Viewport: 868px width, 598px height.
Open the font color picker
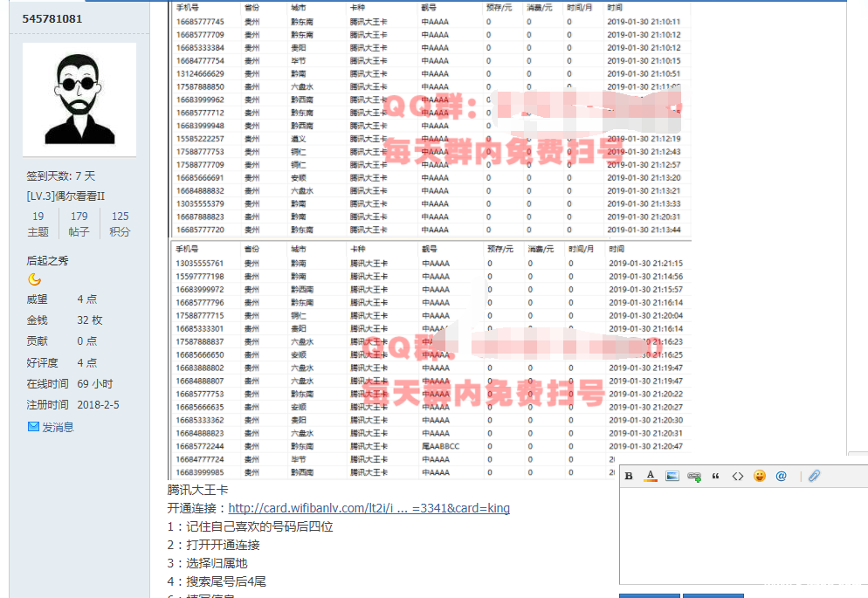(x=651, y=476)
